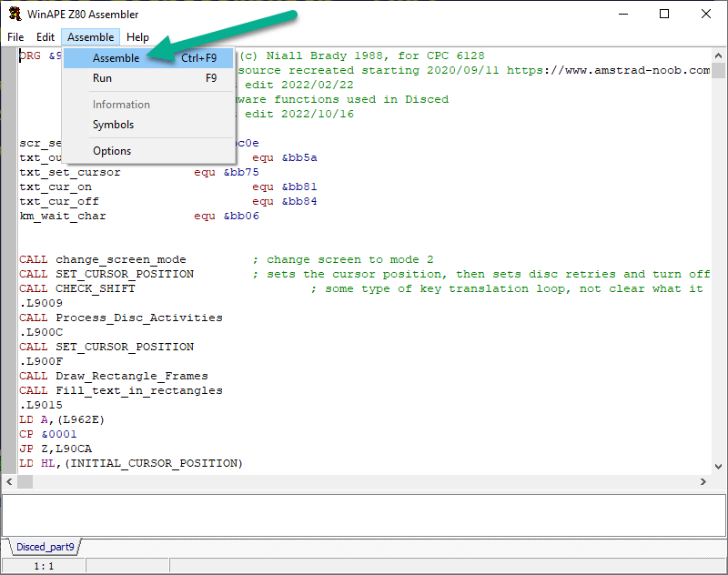The width and height of the screenshot is (728, 575).
Task: Click the 'functions used in Disced' comment
Action: (343, 99)
